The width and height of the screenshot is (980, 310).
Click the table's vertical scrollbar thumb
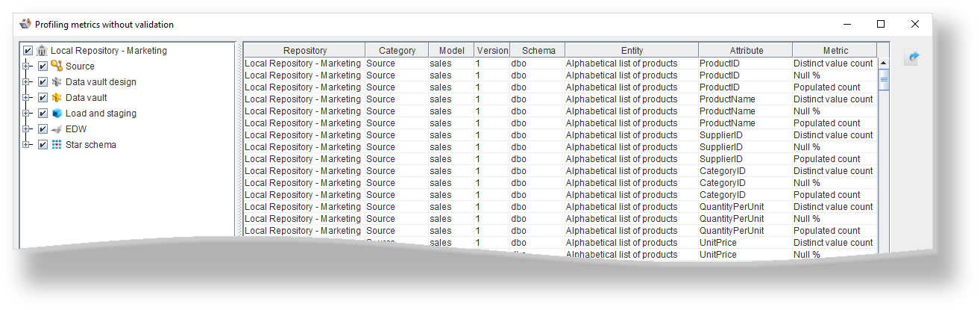[x=884, y=81]
